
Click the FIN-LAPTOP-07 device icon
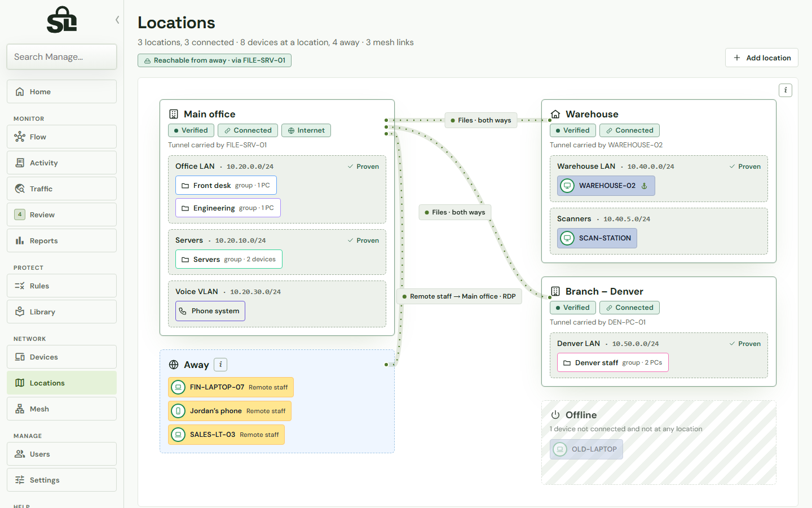[178, 387]
